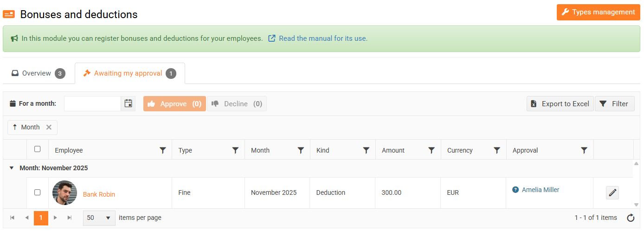644x231 pixels.
Task: Click the Export to Excel button
Action: (560, 104)
